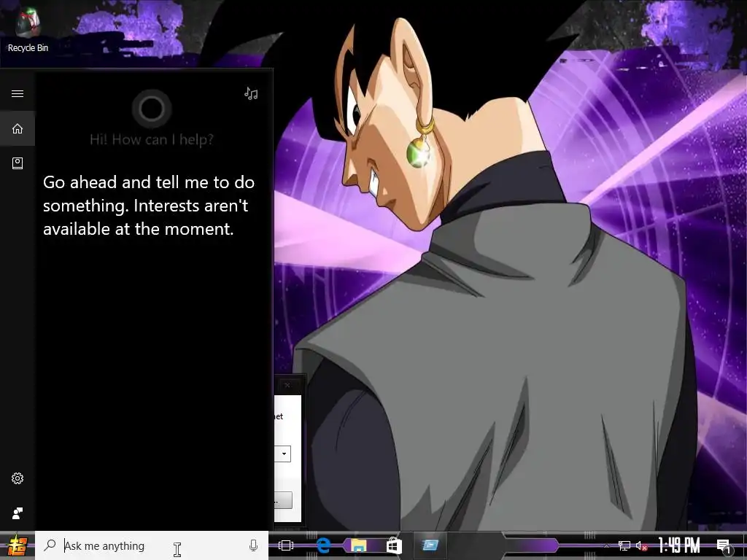
Task: Click the Ask me anything search field
Action: 152,545
